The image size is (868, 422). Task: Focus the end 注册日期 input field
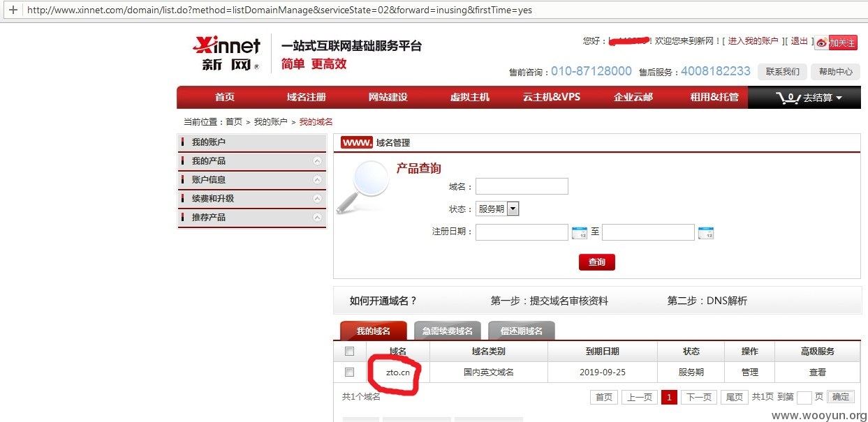coord(648,232)
